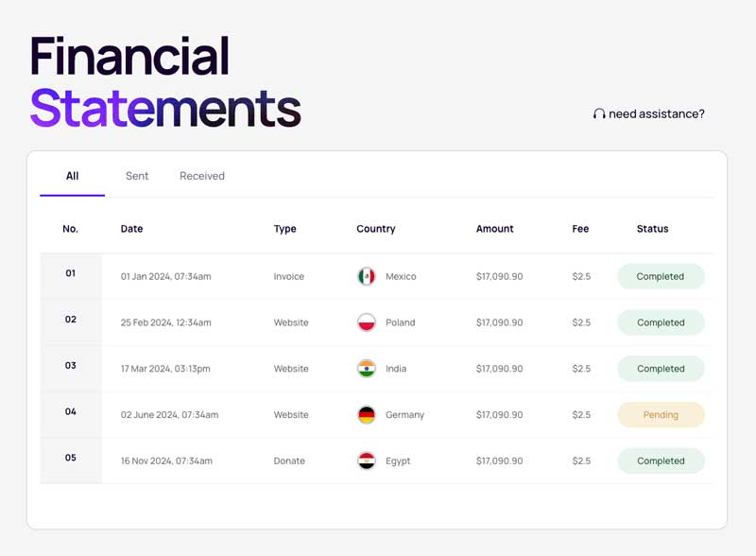
Task: Click the Completed badge in Egypt row
Action: (661, 460)
